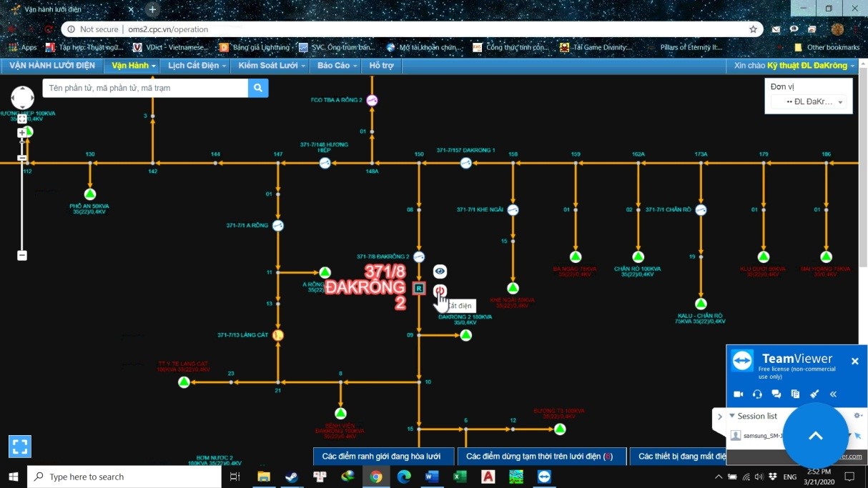The height and width of the screenshot is (488, 868).
Task: Click the eye icon beside ĐAKRÔNG 2 switch
Action: (x=440, y=272)
